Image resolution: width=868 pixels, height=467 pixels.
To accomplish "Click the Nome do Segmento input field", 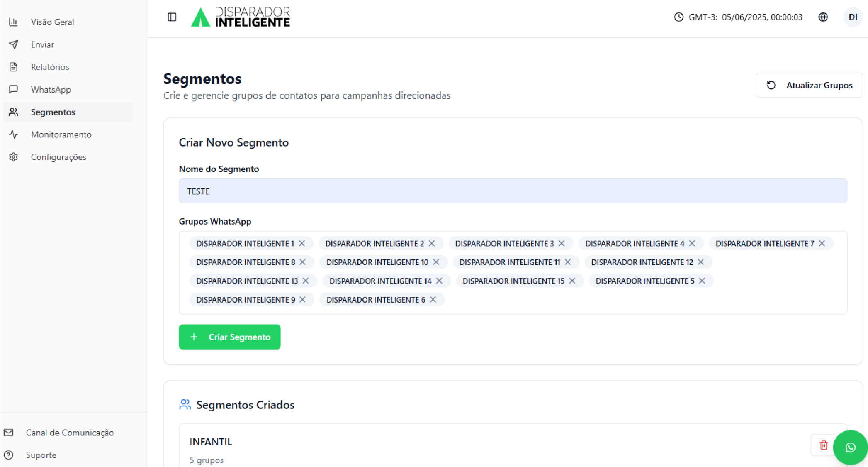I will (x=513, y=191).
